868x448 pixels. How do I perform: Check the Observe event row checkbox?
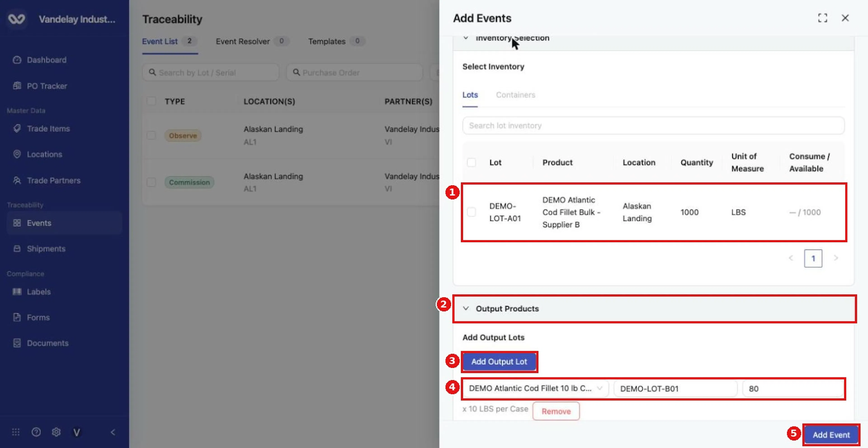click(x=151, y=135)
